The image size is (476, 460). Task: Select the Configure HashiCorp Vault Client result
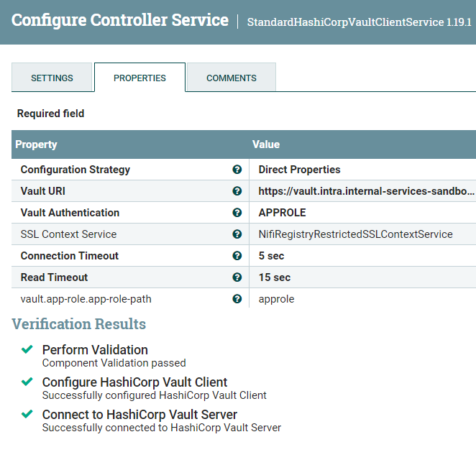click(154, 388)
